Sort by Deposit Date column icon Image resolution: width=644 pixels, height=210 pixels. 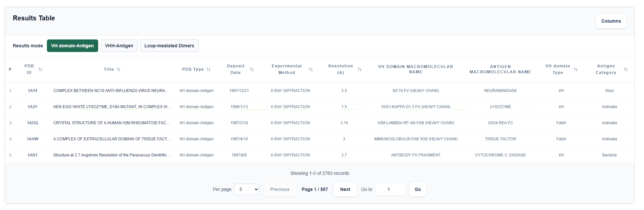click(x=252, y=69)
